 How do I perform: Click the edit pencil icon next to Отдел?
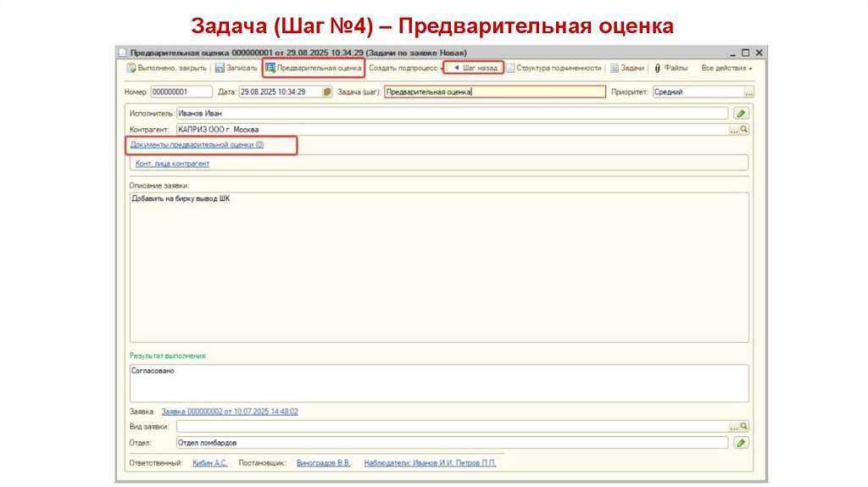click(x=741, y=443)
